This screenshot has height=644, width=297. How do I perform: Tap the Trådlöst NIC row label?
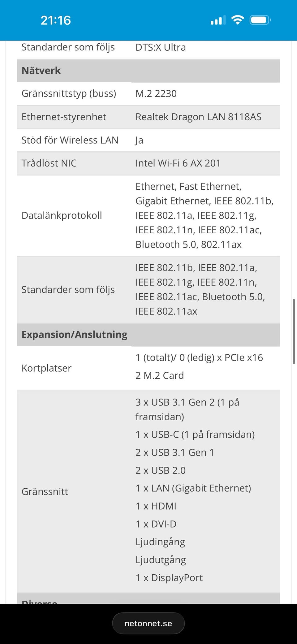49,163
